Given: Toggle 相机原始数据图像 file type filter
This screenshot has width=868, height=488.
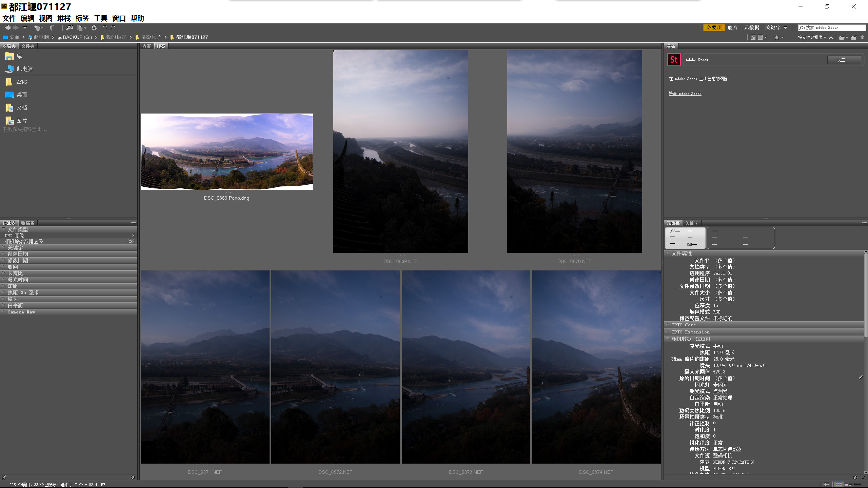Looking at the screenshot, I should (x=69, y=241).
